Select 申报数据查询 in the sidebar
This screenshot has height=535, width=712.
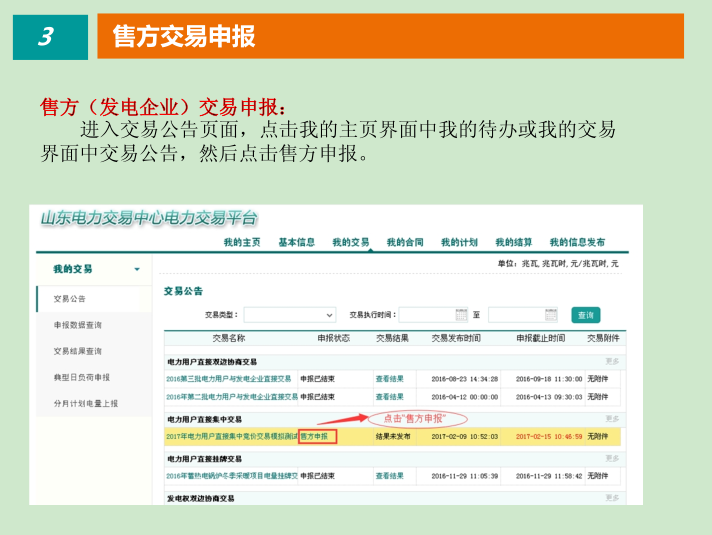point(77,325)
